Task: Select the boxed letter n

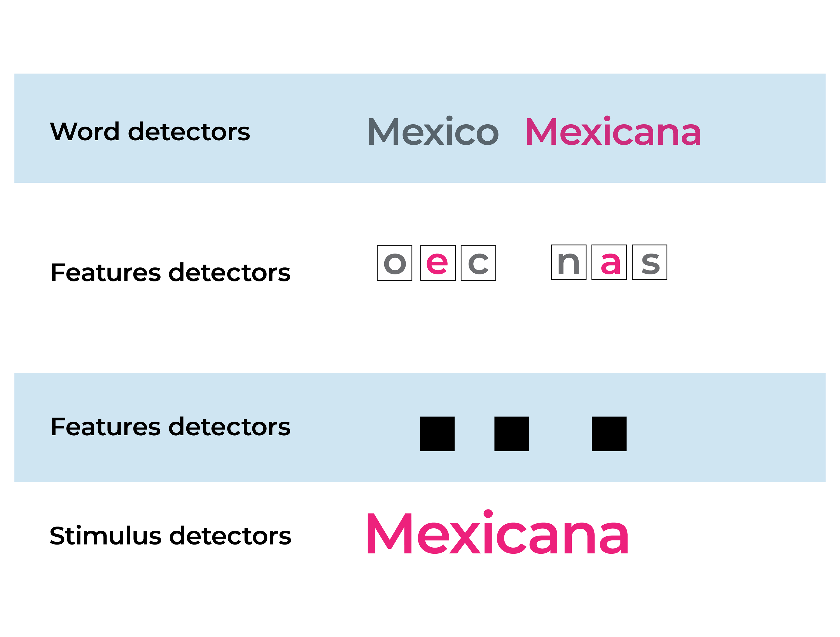Action: [x=569, y=262]
